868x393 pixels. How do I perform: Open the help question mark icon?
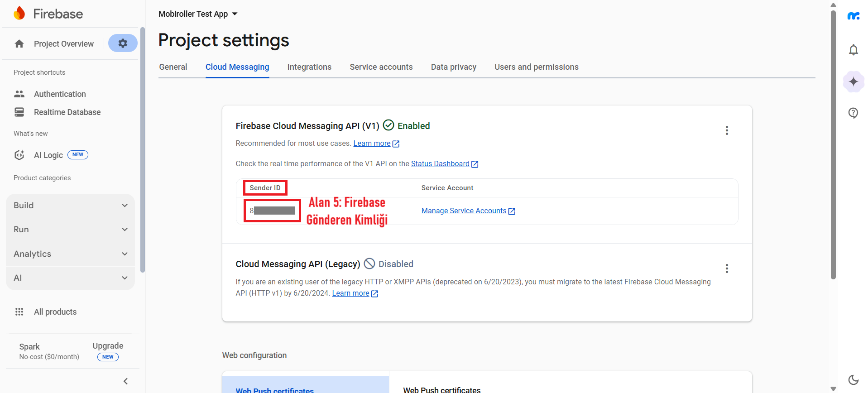pyautogui.click(x=853, y=113)
